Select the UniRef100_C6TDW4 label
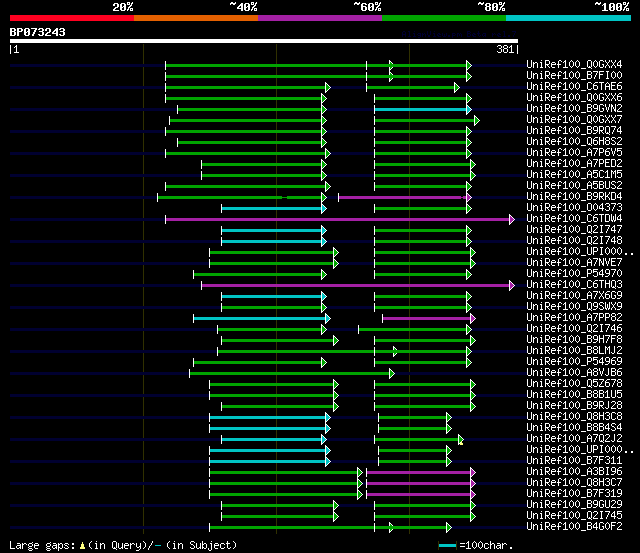The width and height of the screenshot is (640, 553). tap(574, 218)
